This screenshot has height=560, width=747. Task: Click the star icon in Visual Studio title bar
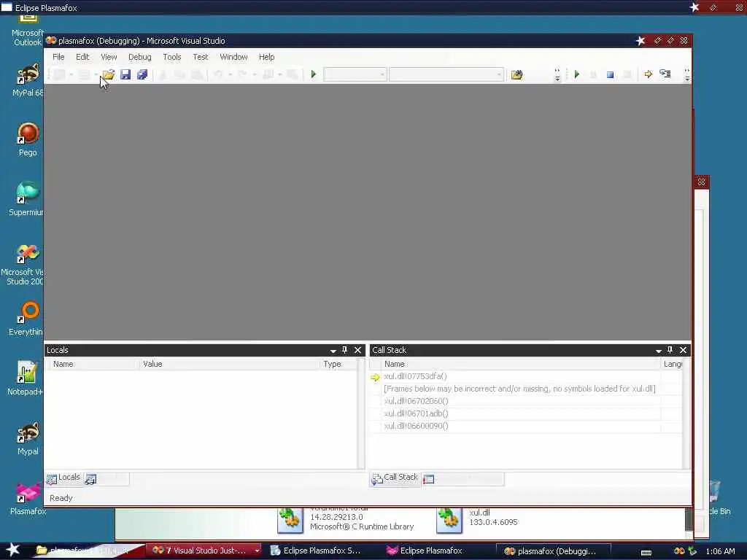click(640, 41)
